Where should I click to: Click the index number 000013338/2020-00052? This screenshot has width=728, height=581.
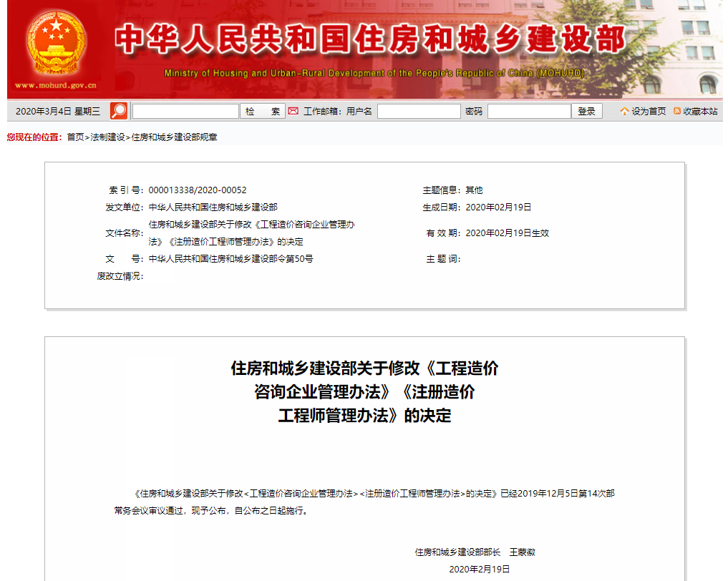(x=198, y=190)
